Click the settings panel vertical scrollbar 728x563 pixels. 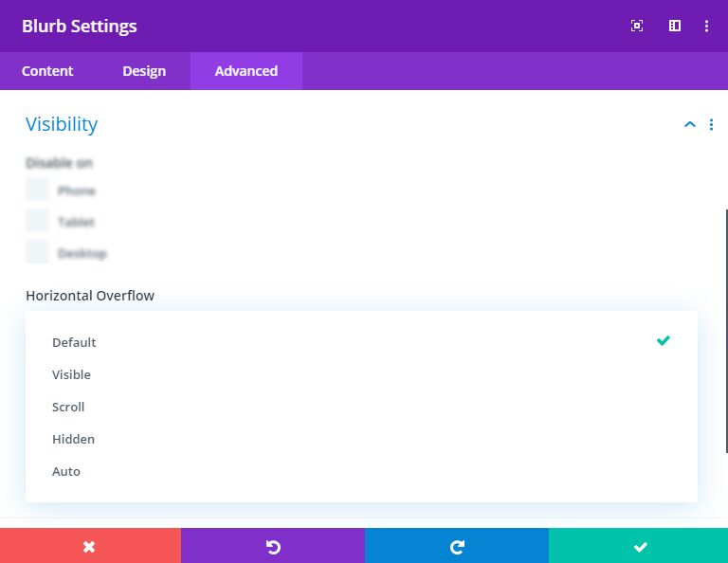(726, 331)
